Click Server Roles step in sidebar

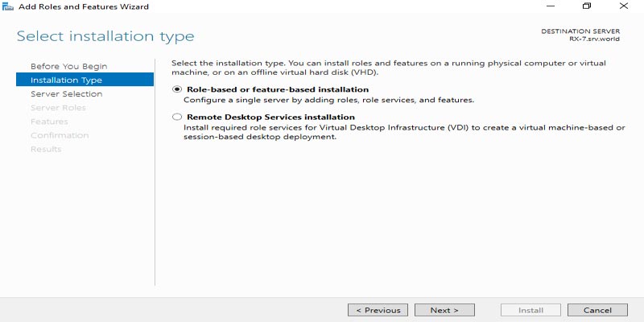pyautogui.click(x=58, y=108)
